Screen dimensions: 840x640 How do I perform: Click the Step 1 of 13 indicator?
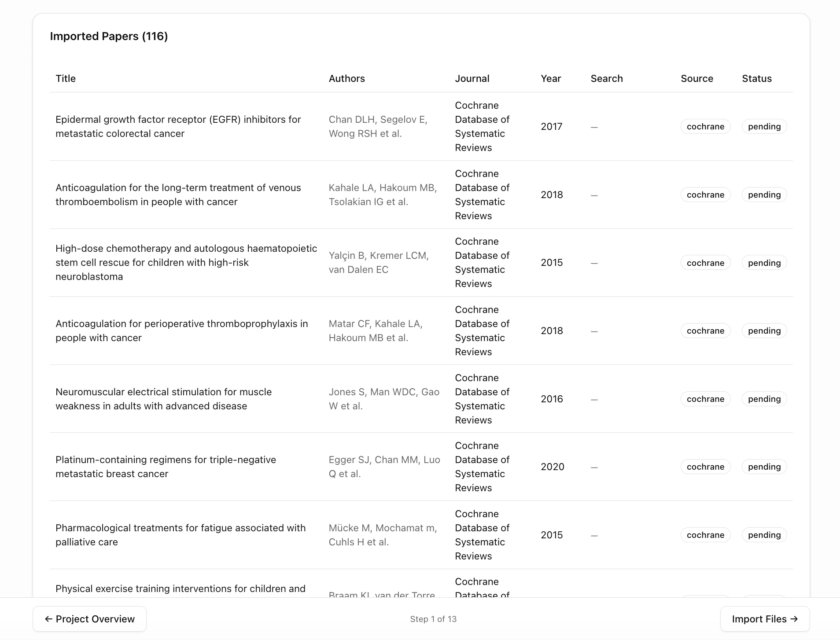pos(433,619)
